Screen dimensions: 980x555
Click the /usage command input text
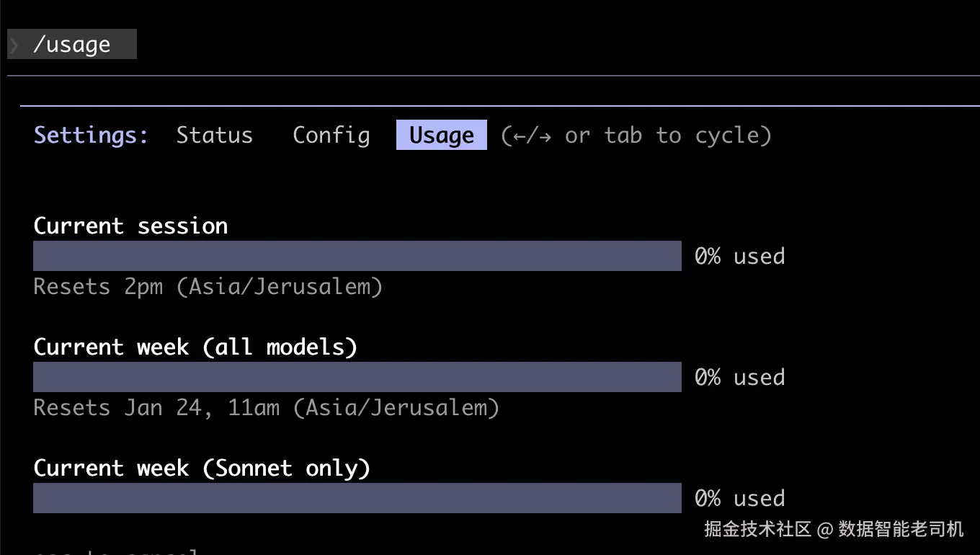pos(72,45)
